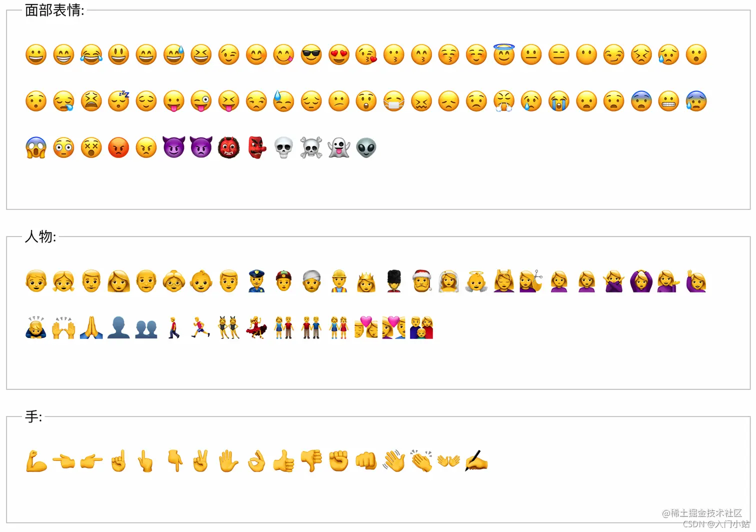Screen dimensions: 756x532
Task: Click the face with tears of joy emoji
Action: click(91, 54)
